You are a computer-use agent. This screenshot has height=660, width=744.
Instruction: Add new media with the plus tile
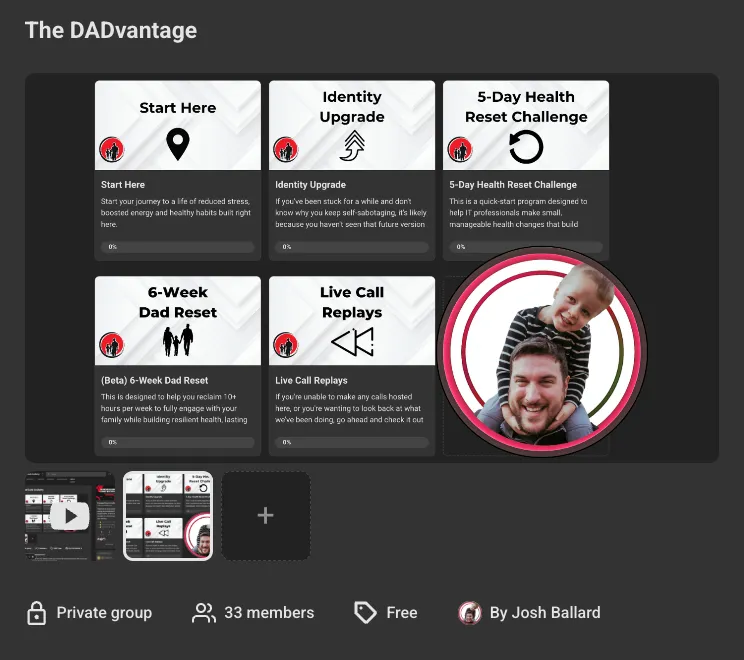tap(266, 516)
